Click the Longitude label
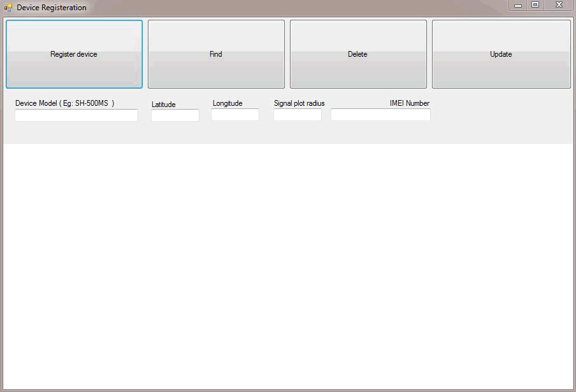Viewport: 576px width, 392px height. click(227, 103)
